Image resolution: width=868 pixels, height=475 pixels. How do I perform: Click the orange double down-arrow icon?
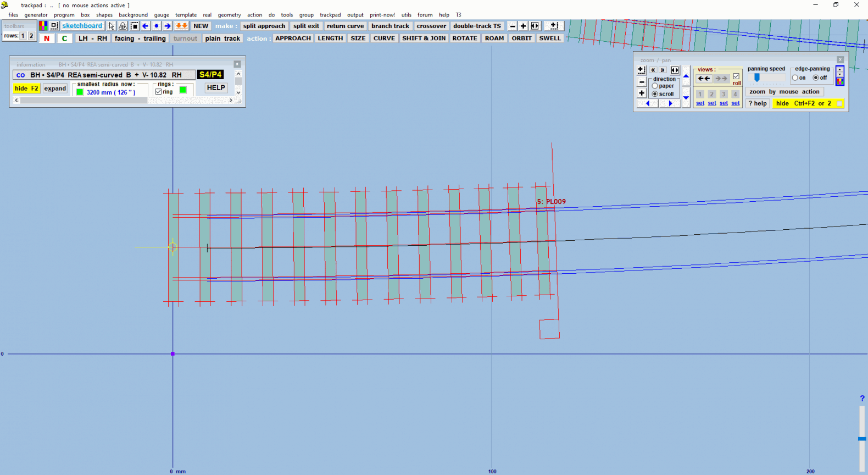pyautogui.click(x=181, y=26)
